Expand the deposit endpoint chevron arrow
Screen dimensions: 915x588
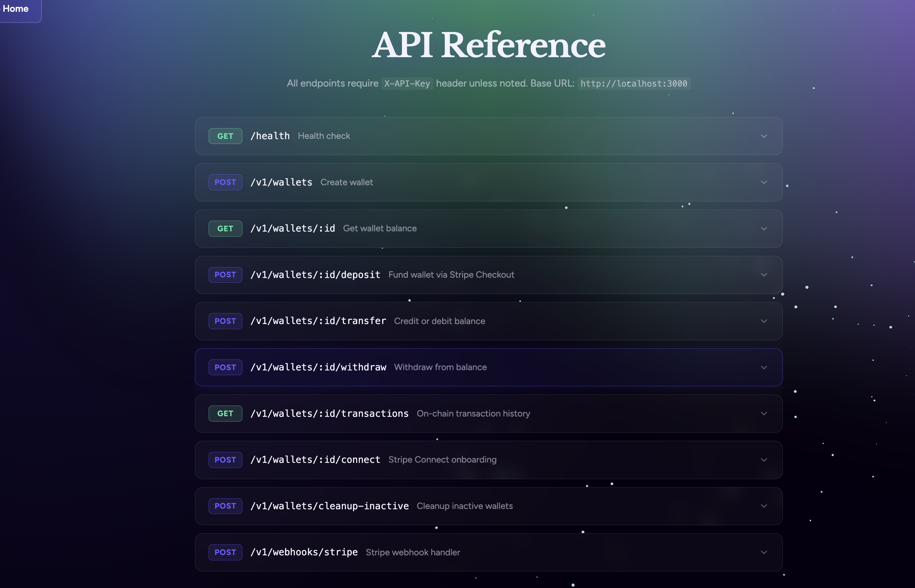[764, 275]
